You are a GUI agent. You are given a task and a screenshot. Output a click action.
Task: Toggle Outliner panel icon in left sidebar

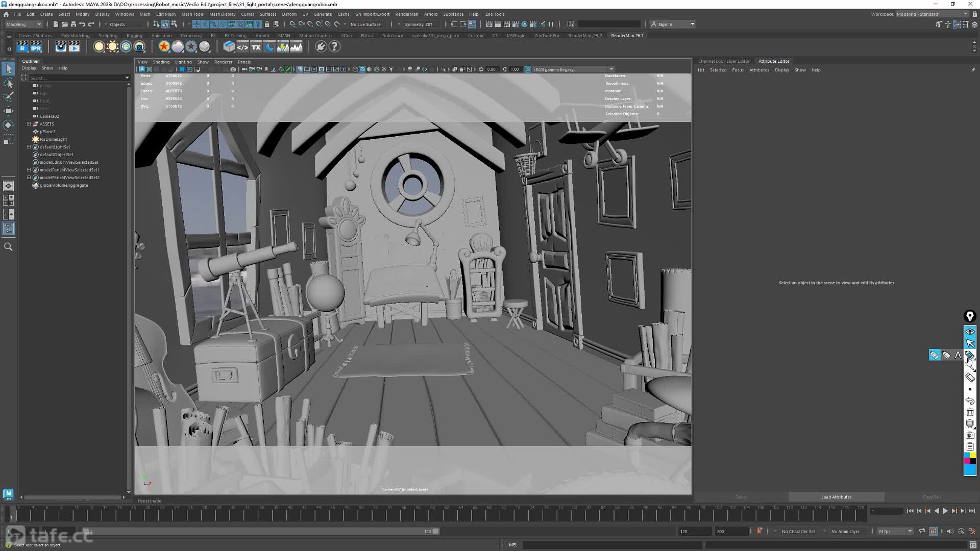tap(8, 229)
